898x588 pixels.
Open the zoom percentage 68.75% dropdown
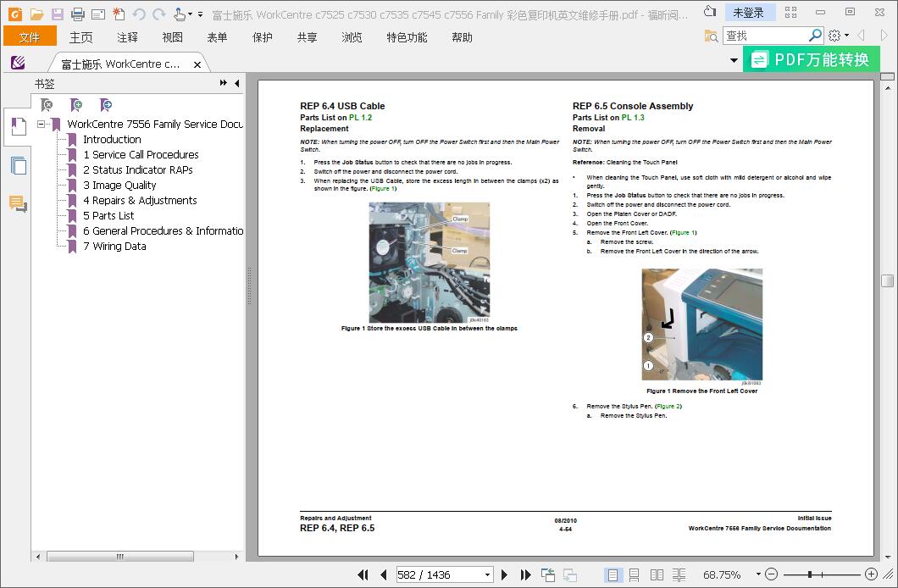758,574
